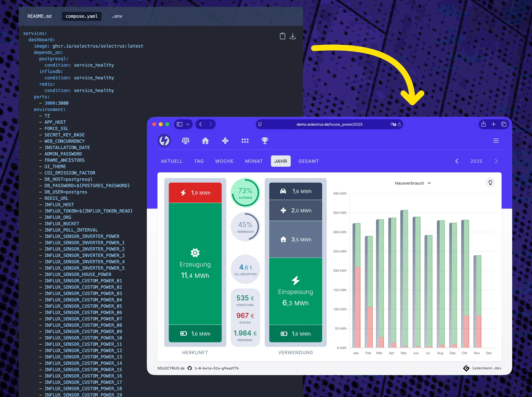Click the browser address bar

coord(329,124)
